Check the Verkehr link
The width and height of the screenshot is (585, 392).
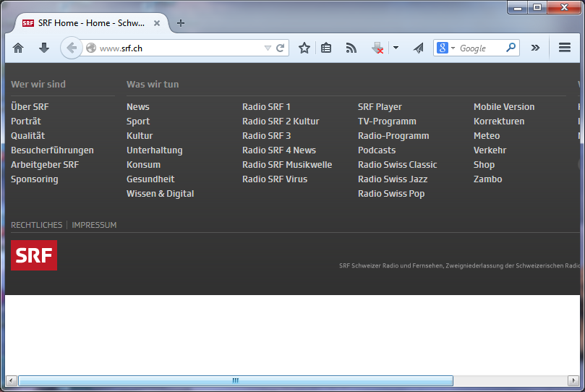pos(490,150)
